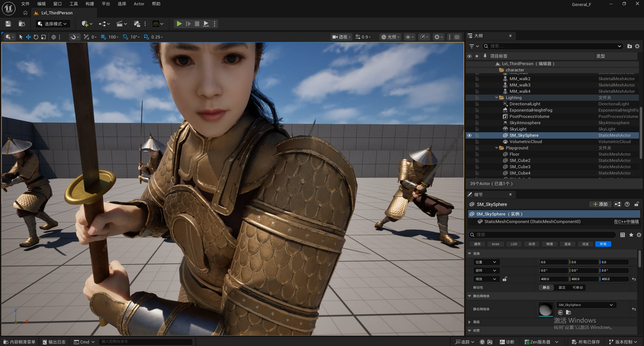Click the SM_SkySphere mesh thumbnail

(546, 310)
